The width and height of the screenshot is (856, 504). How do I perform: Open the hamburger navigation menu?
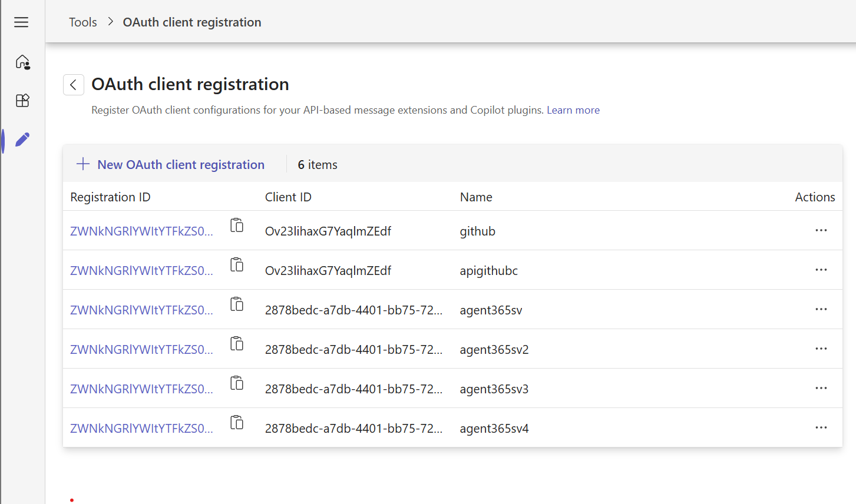(21, 22)
